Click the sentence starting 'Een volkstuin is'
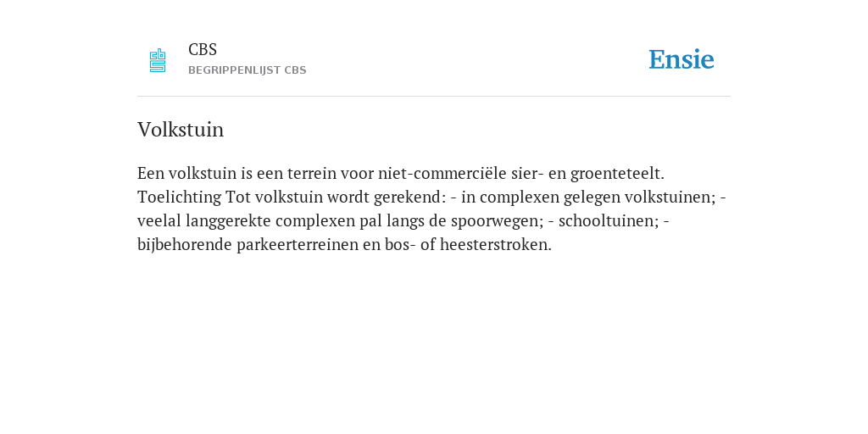The image size is (868, 434). pos(401,173)
